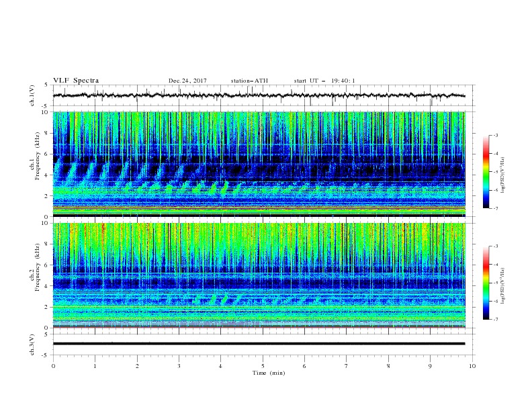Click the ch.1 spectrogram colorbar
The width and height of the screenshot is (532, 411).
pyautogui.click(x=486, y=171)
